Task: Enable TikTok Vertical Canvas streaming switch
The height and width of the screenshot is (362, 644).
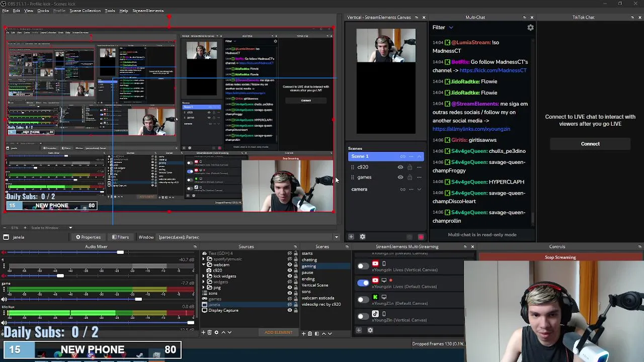Action: [x=362, y=316]
